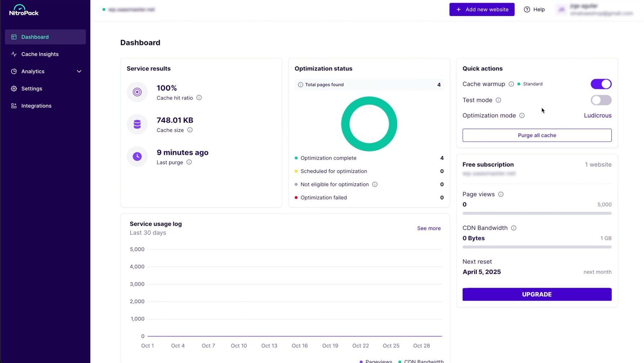The image size is (644, 363).
Task: Click the CDN Bandwidth progress bar
Action: click(x=537, y=247)
